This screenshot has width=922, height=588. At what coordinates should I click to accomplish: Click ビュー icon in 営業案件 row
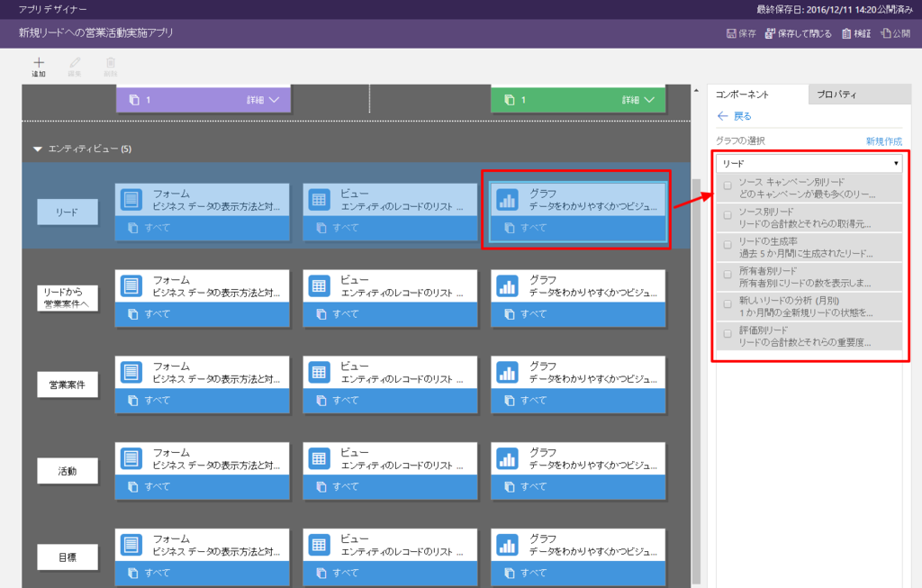point(320,372)
